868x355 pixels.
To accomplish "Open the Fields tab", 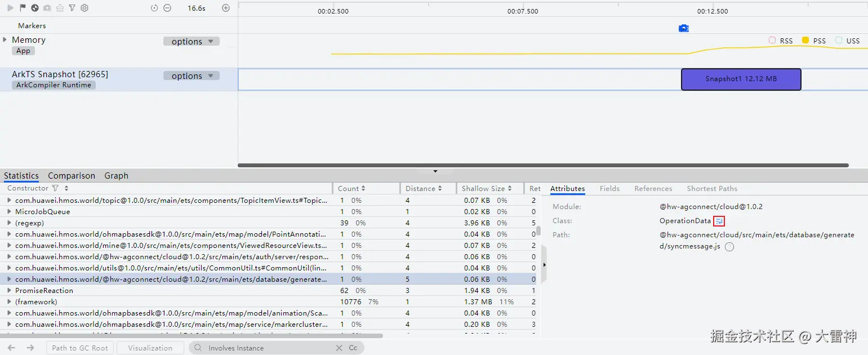I will (x=609, y=189).
